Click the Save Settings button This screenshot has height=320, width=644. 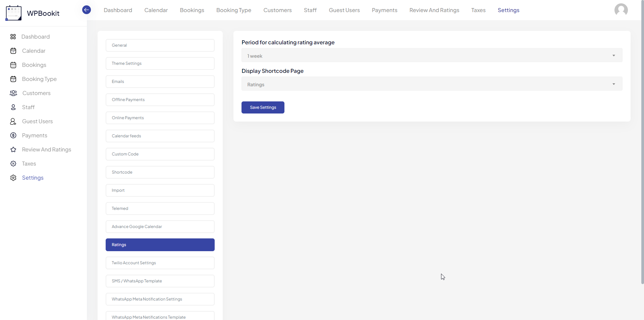263,107
